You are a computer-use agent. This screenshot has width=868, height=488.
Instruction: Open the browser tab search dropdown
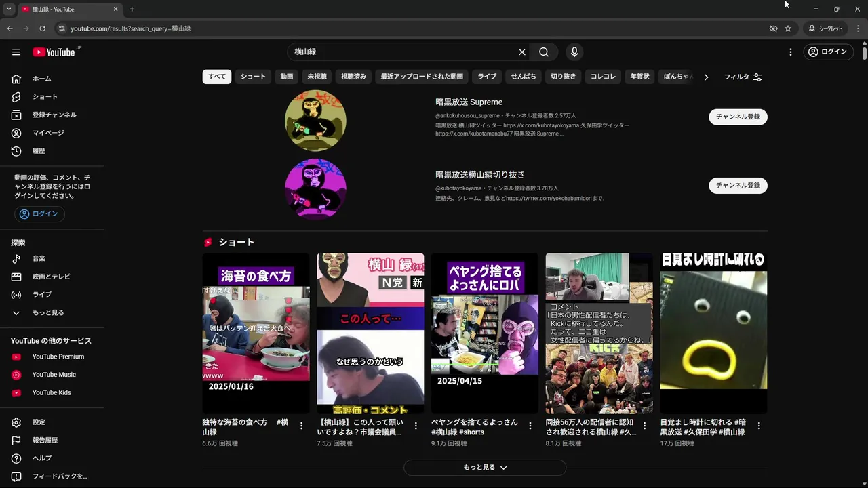pos(9,9)
